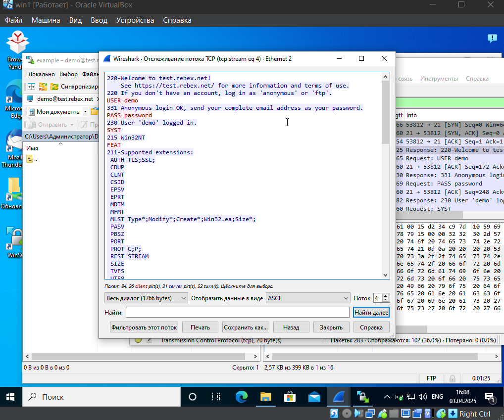Open the VirtualBox Справка menu
This screenshot has height=420, width=504.
[x=177, y=20]
